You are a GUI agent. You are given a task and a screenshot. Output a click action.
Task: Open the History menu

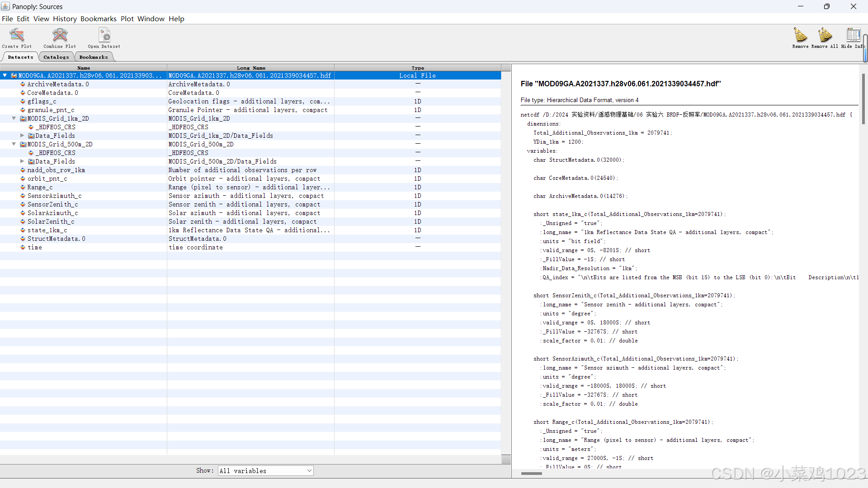pos(65,19)
